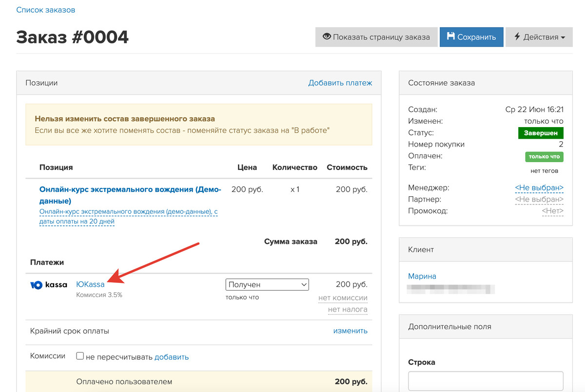The height and width of the screenshot is (392, 585).
Task: Go back to Список заказов
Action: tap(46, 10)
